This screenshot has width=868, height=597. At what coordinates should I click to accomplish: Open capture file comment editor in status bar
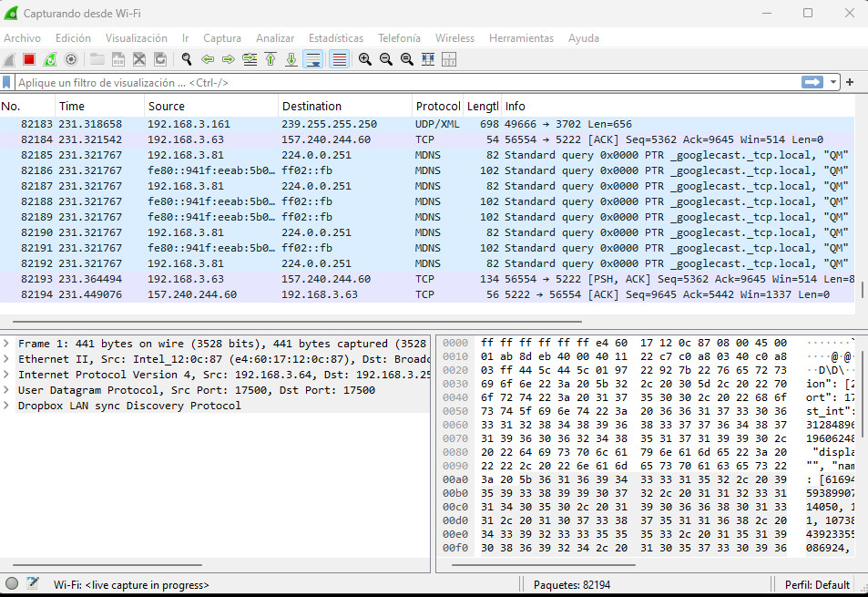[33, 584]
